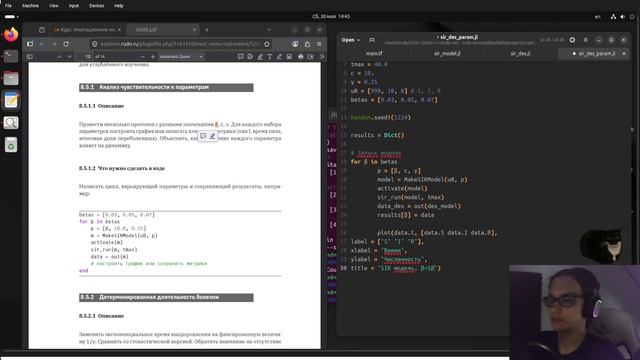Open a new Firefox tab with the plus icon
The image size is (640, 360).
point(207,30)
